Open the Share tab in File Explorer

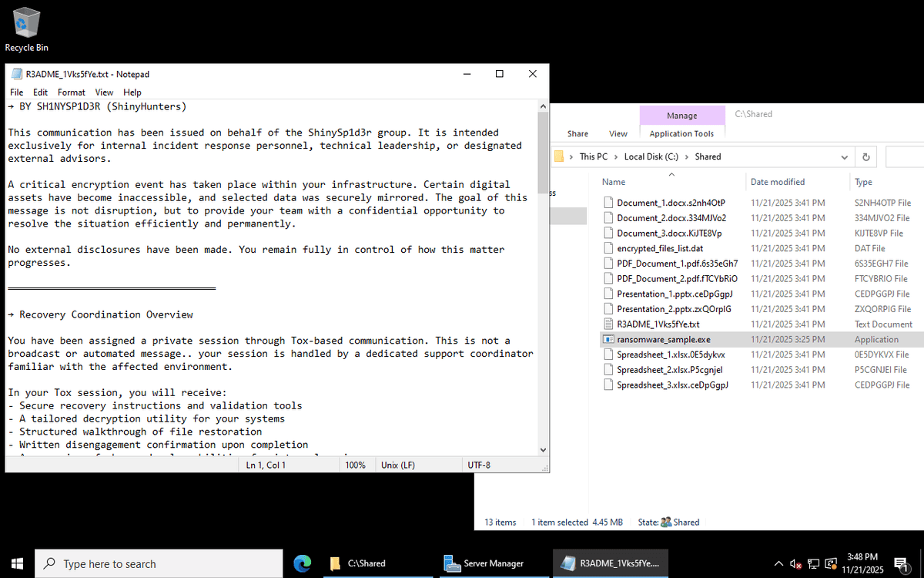(577, 133)
